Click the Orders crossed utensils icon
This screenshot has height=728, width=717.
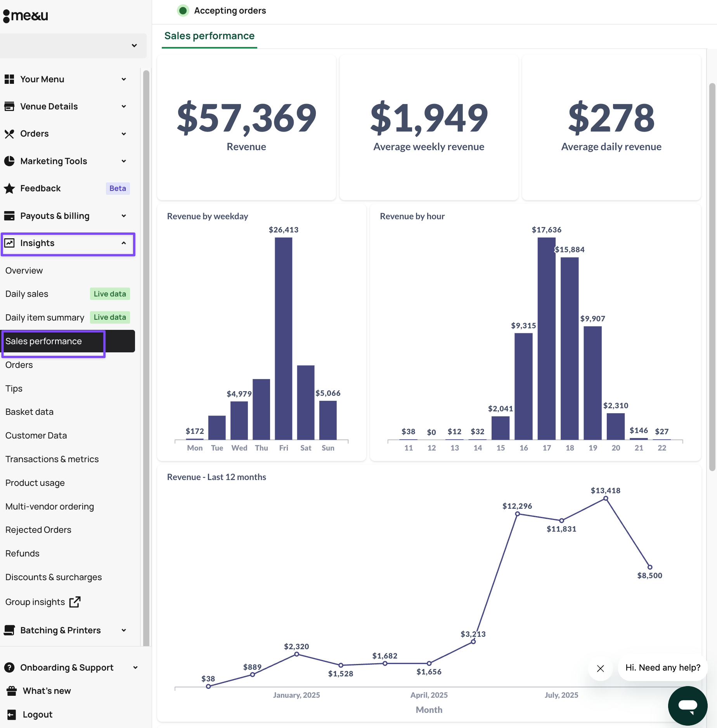pos(9,134)
